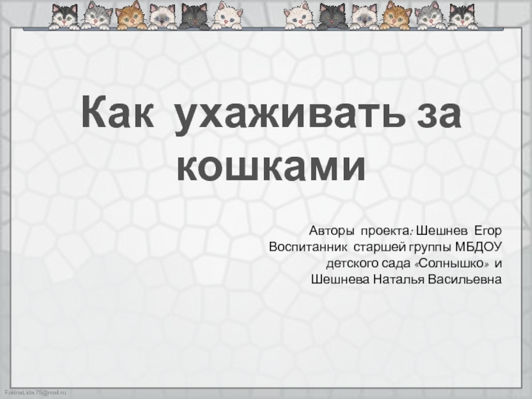Viewport: 532px width, 399px height.
Task: Click the word "кошками" in the title
Action: click(271, 168)
